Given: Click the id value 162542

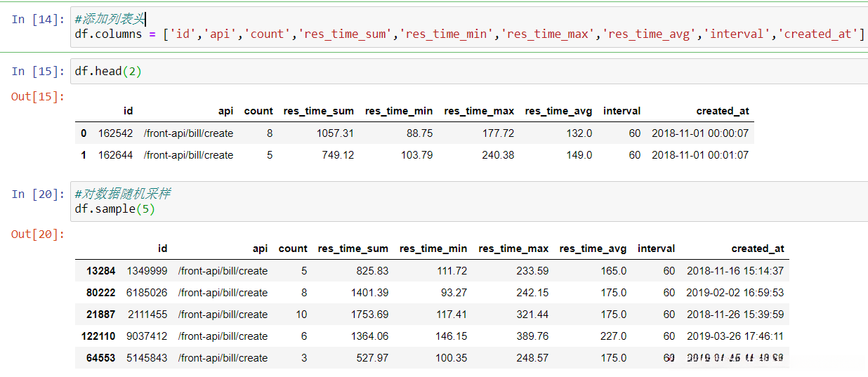Looking at the screenshot, I should (x=115, y=133).
